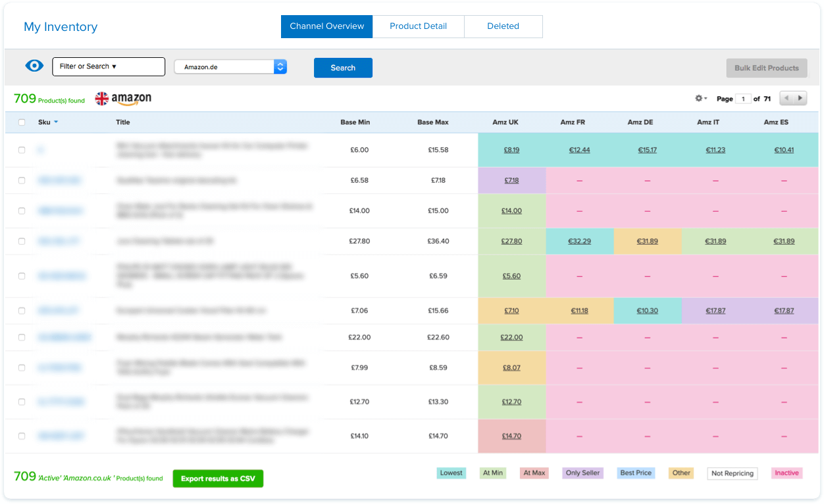Open Amz UK price £22.00
The height and width of the screenshot is (504, 824).
(x=511, y=337)
